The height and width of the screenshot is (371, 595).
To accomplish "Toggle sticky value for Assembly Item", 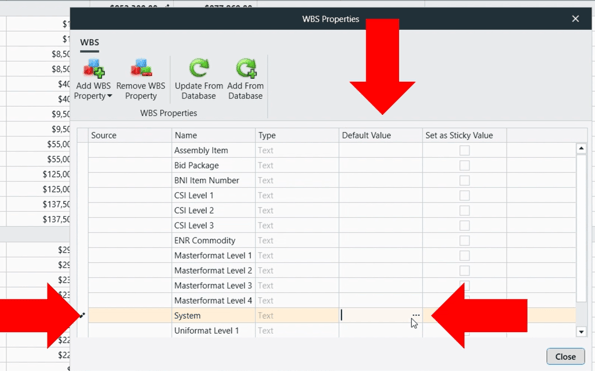I will pyautogui.click(x=464, y=151).
